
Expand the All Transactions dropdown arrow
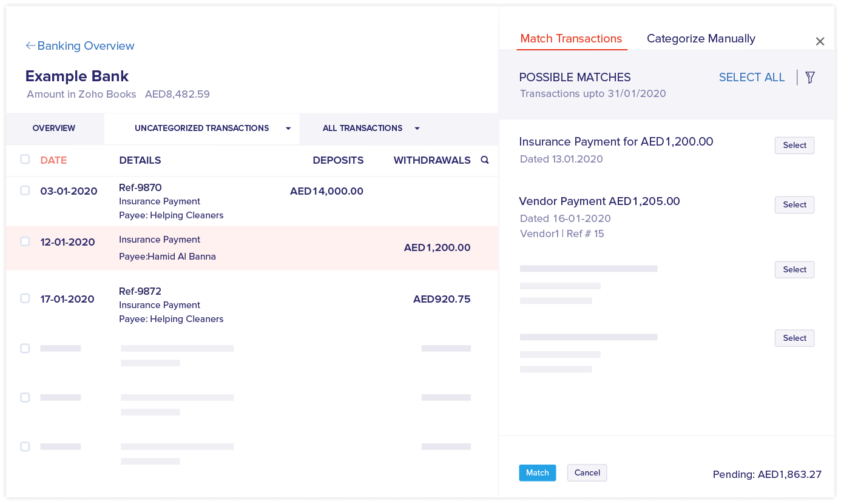[417, 129]
